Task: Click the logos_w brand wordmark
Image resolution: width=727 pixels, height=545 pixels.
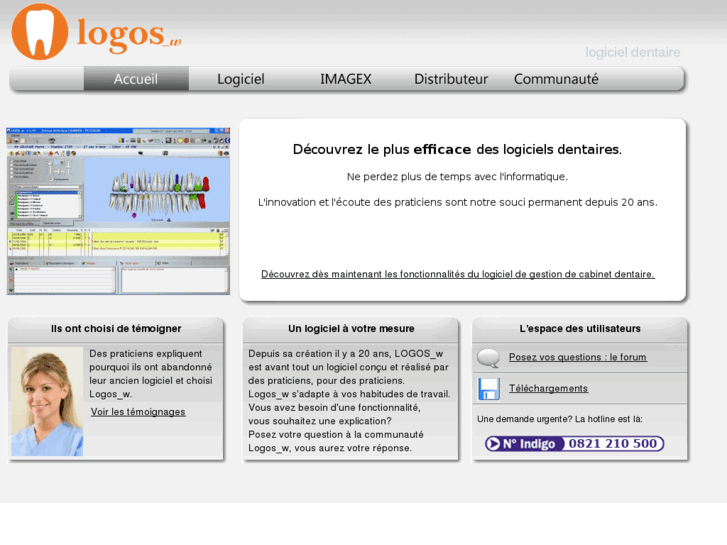Action: [x=129, y=35]
